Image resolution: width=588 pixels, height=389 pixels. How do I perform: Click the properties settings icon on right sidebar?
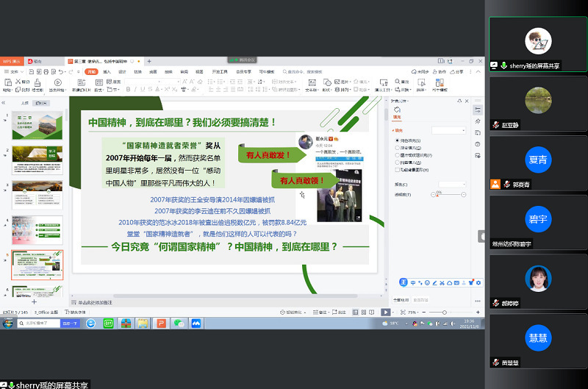[x=478, y=110]
